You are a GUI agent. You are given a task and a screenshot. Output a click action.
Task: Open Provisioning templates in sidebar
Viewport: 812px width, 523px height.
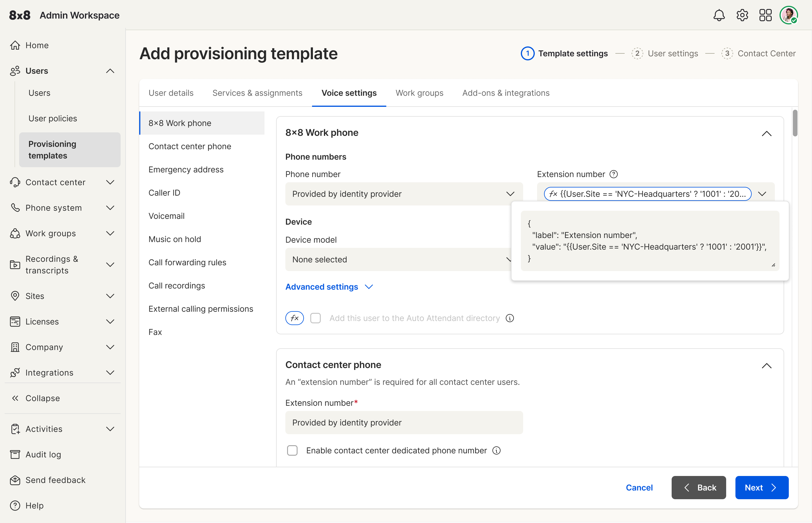[70, 149]
